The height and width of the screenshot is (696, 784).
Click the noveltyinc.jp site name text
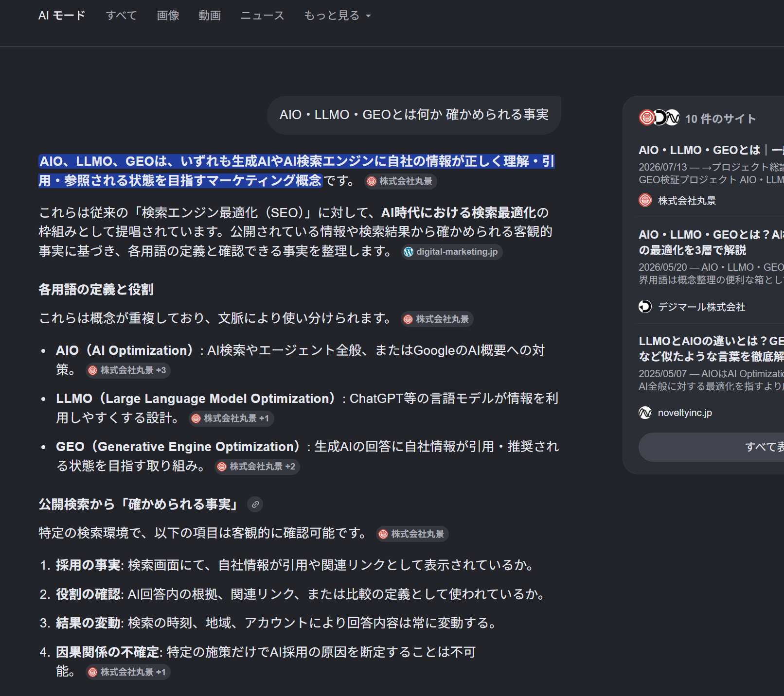685,413
